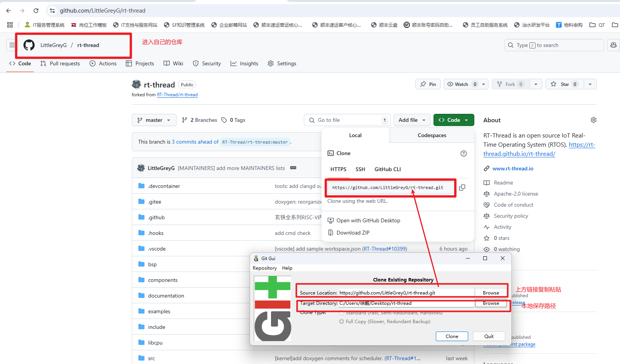This screenshot has height=364, width=620.
Task: Browse for Target Directory
Action: click(491, 303)
